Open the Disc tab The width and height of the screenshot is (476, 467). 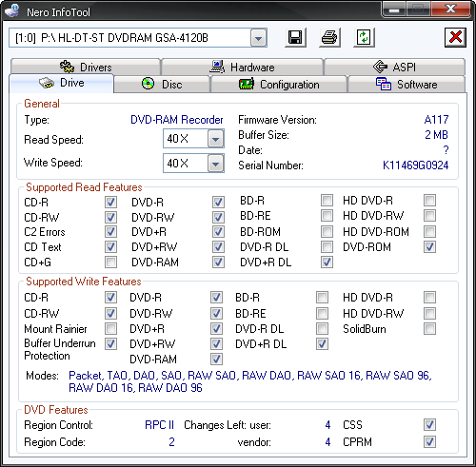click(x=162, y=85)
